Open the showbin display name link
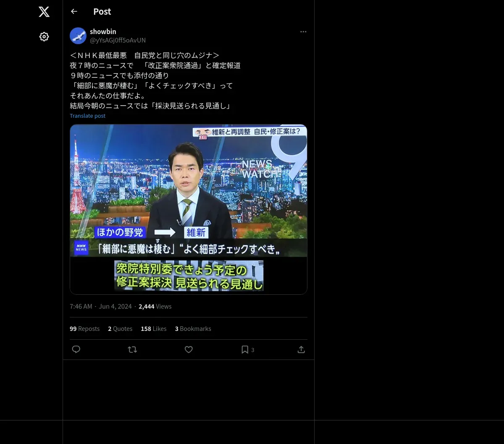 tap(103, 32)
